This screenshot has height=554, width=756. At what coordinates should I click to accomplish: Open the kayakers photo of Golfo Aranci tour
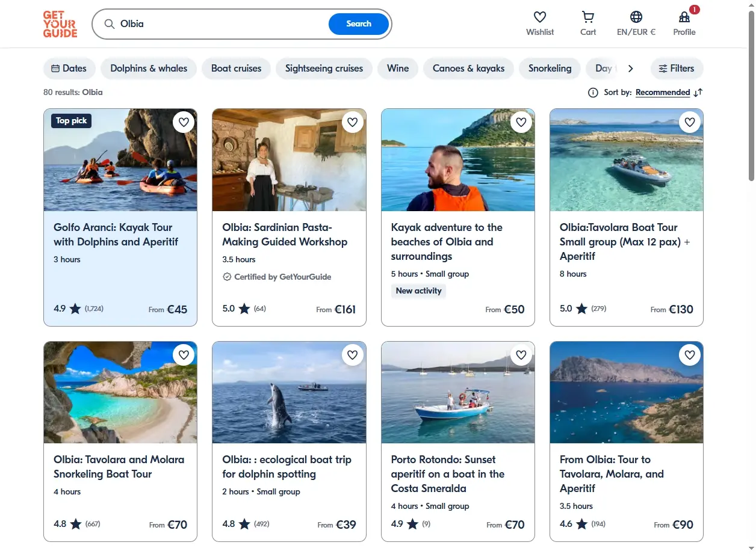120,160
